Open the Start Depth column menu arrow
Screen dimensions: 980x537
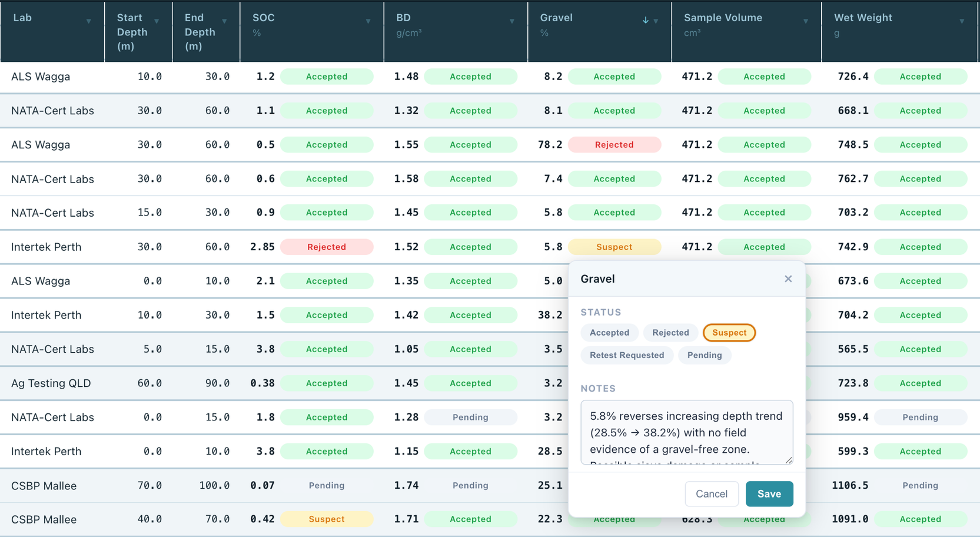pyautogui.click(x=157, y=21)
